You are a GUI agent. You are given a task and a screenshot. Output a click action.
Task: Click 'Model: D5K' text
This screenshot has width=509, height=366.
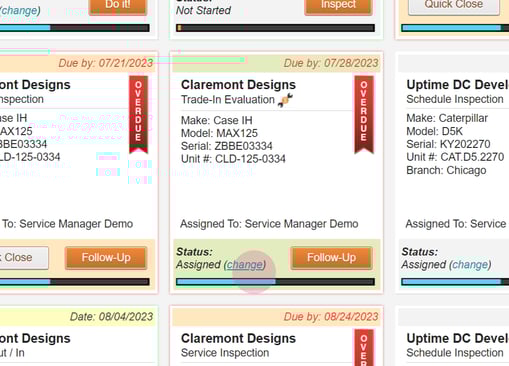[x=435, y=131]
